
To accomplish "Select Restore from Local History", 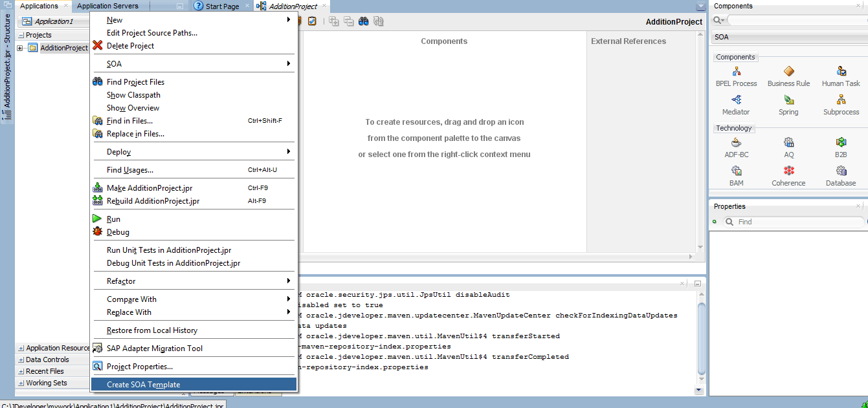I will (194, 330).
